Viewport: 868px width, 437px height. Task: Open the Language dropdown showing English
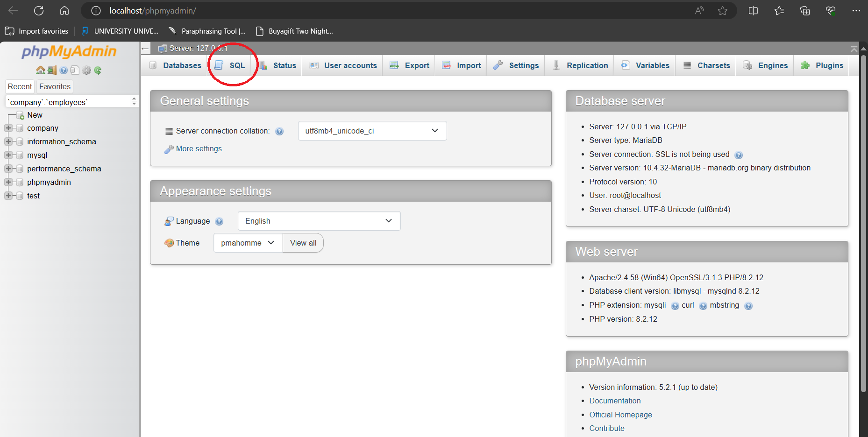(319, 221)
